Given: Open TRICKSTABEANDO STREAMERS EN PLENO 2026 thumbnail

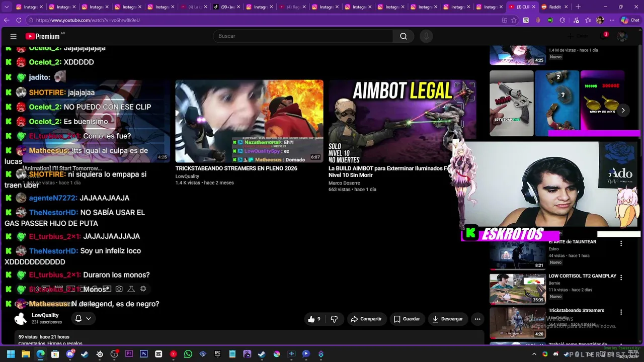Looking at the screenshot, I should pos(249,121).
